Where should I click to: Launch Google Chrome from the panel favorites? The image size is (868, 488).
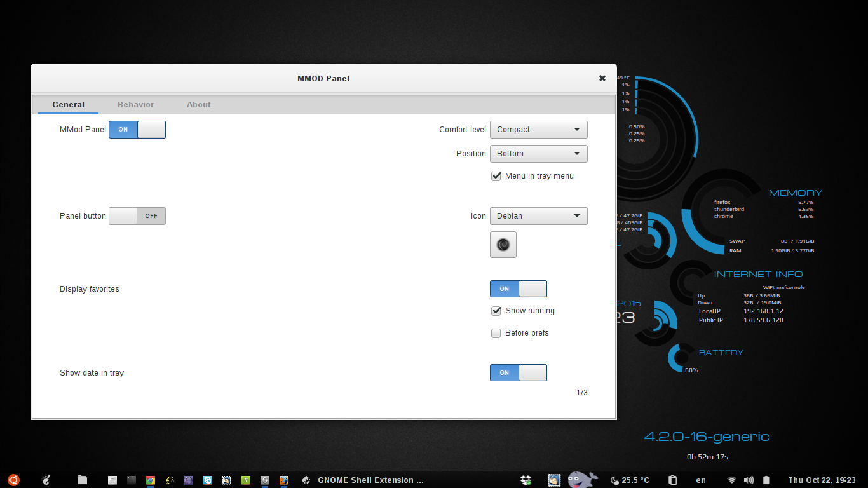[x=151, y=480]
